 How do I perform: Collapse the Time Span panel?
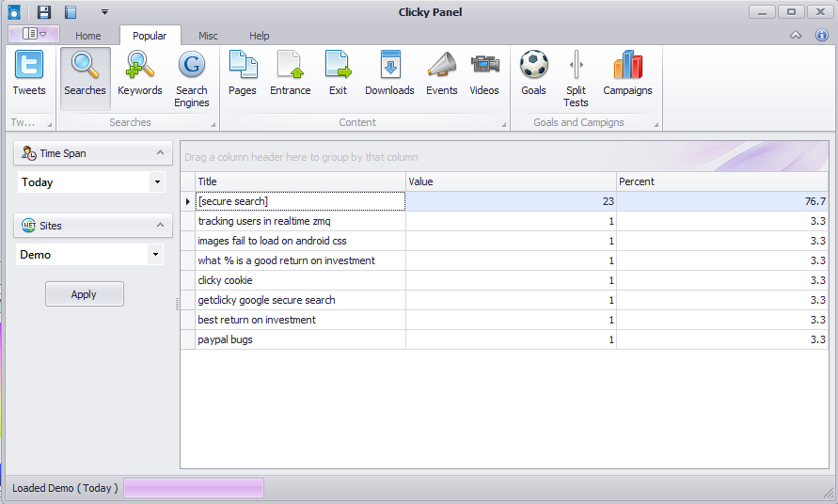point(160,153)
